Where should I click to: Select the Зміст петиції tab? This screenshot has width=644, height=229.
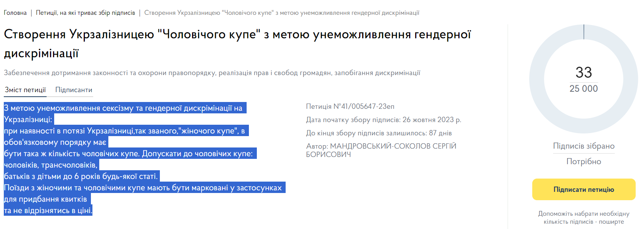[x=25, y=90]
